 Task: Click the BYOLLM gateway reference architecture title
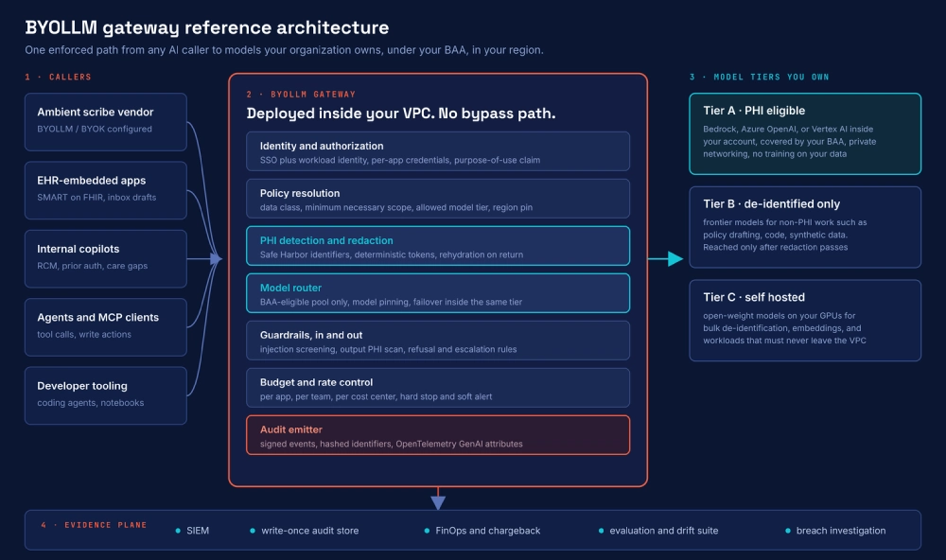[207, 27]
